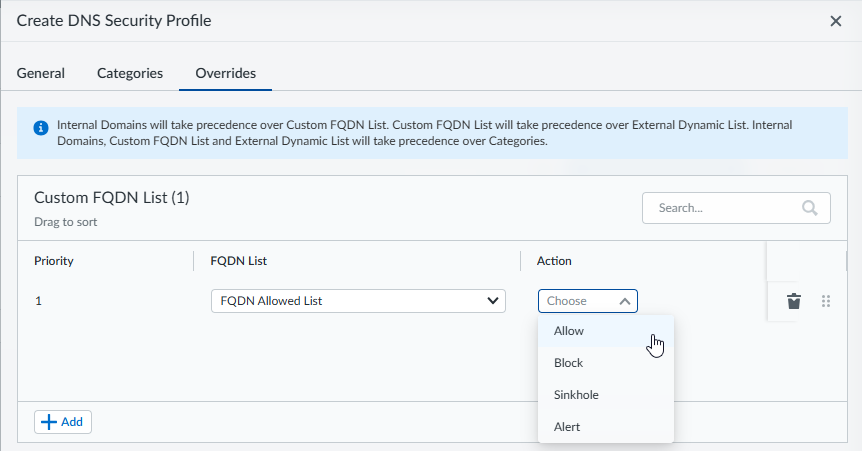Select the Overrides tab
This screenshot has width=862, height=451.
coord(225,73)
